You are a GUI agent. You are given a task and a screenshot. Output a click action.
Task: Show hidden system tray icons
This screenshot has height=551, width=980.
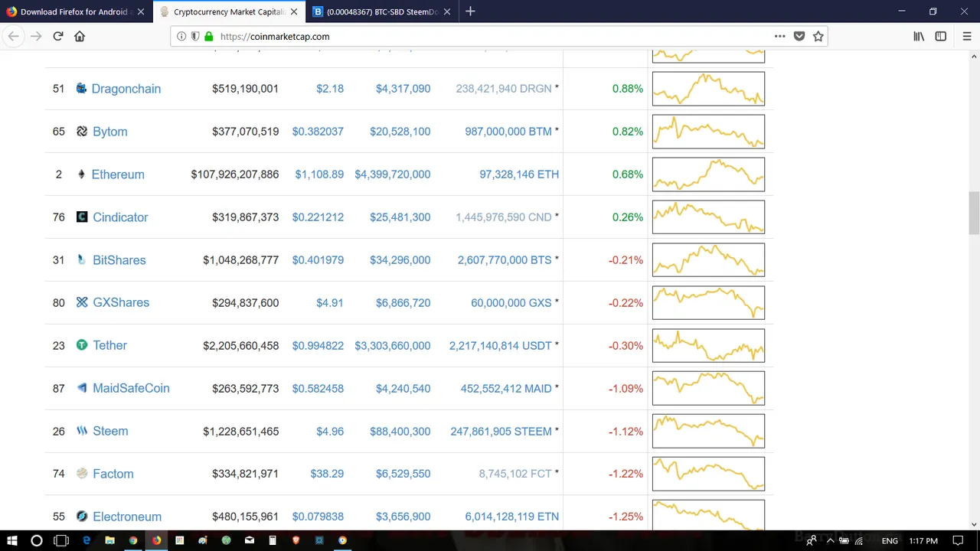point(830,540)
